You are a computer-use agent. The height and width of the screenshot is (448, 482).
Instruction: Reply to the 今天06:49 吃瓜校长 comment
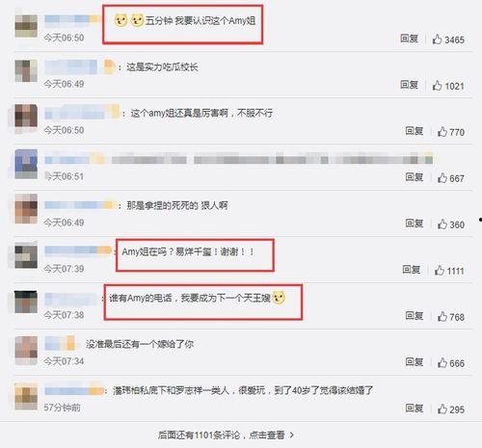click(409, 85)
